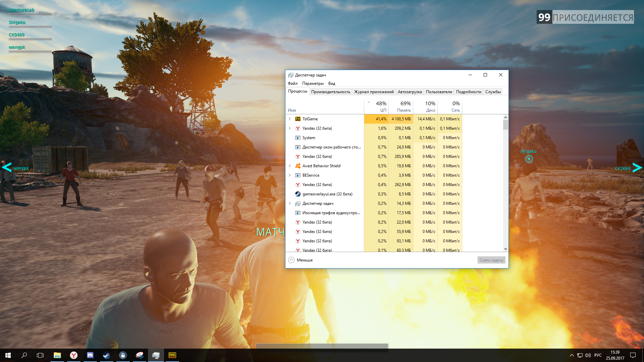Switch to the Службы tab

[493, 92]
